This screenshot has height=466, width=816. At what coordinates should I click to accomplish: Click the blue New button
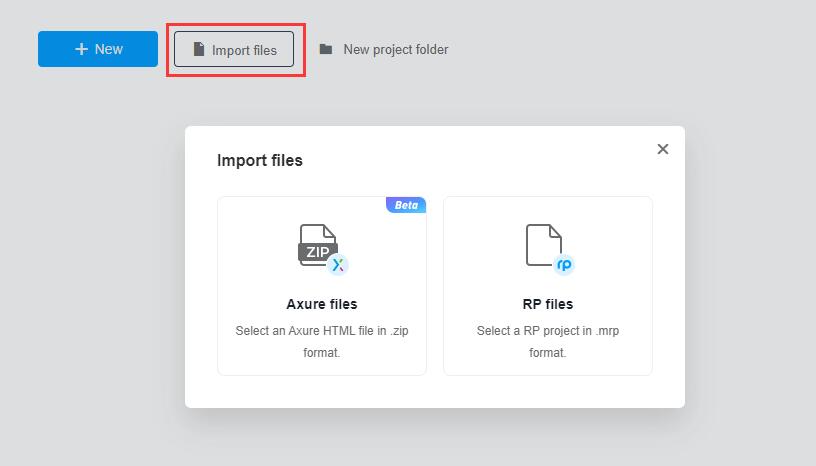click(x=98, y=49)
